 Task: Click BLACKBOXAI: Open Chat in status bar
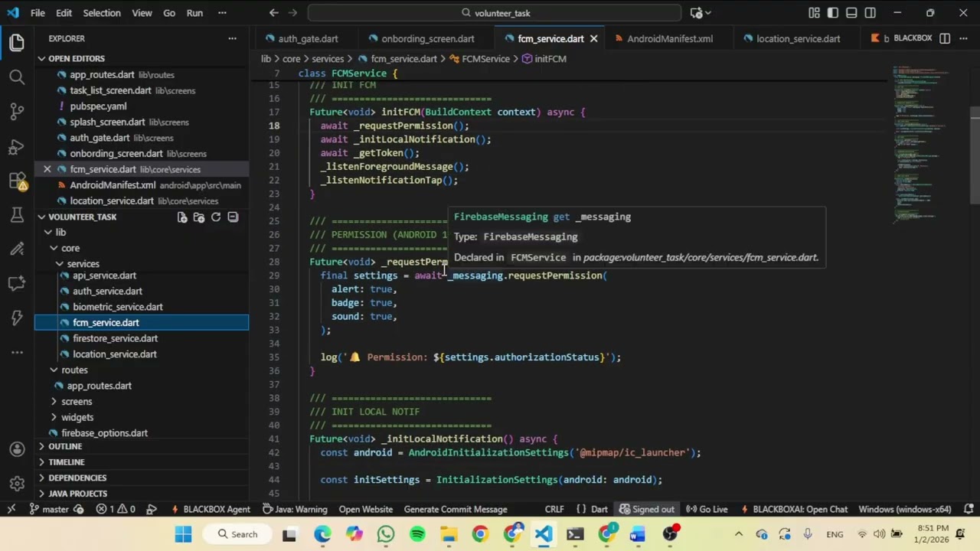point(793,509)
